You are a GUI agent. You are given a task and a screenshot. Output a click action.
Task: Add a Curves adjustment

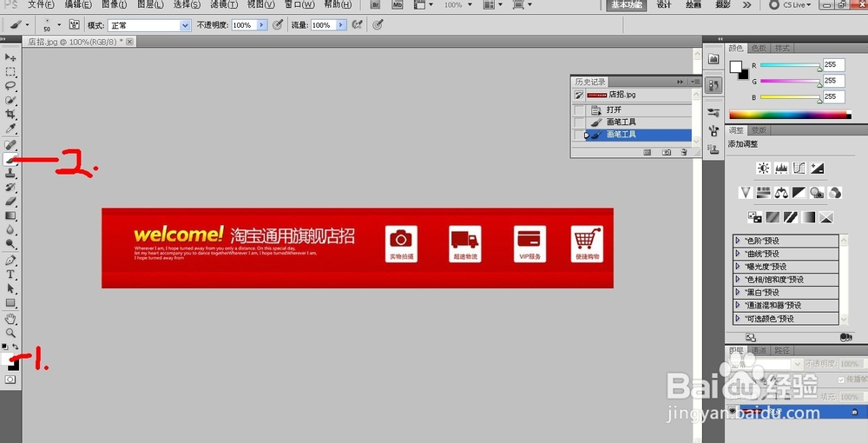799,169
